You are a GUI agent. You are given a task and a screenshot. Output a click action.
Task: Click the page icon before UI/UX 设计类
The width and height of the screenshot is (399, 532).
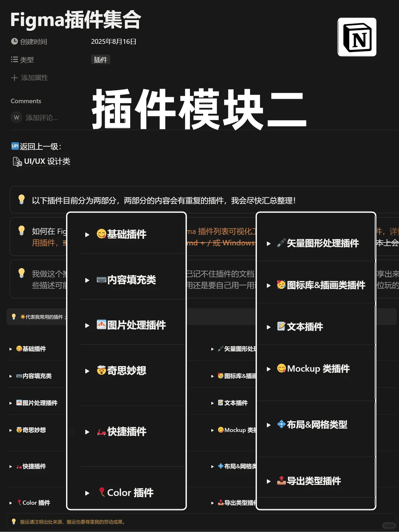(x=17, y=162)
